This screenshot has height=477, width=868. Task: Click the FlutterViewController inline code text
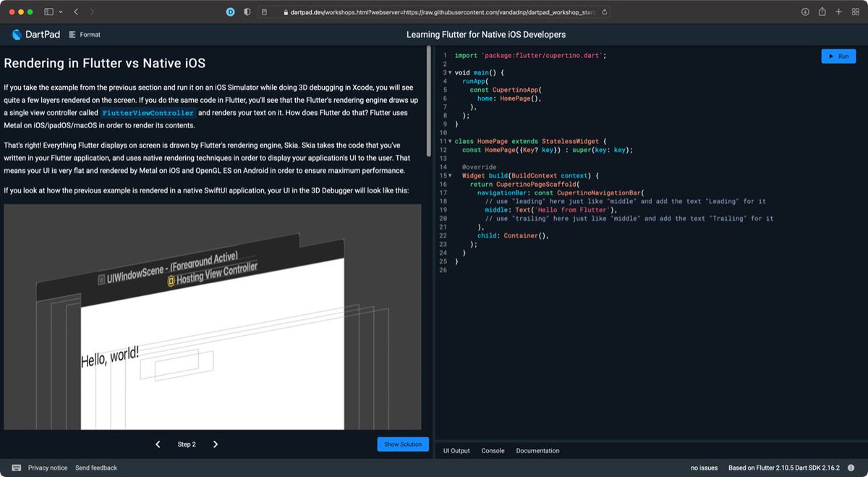click(x=148, y=114)
